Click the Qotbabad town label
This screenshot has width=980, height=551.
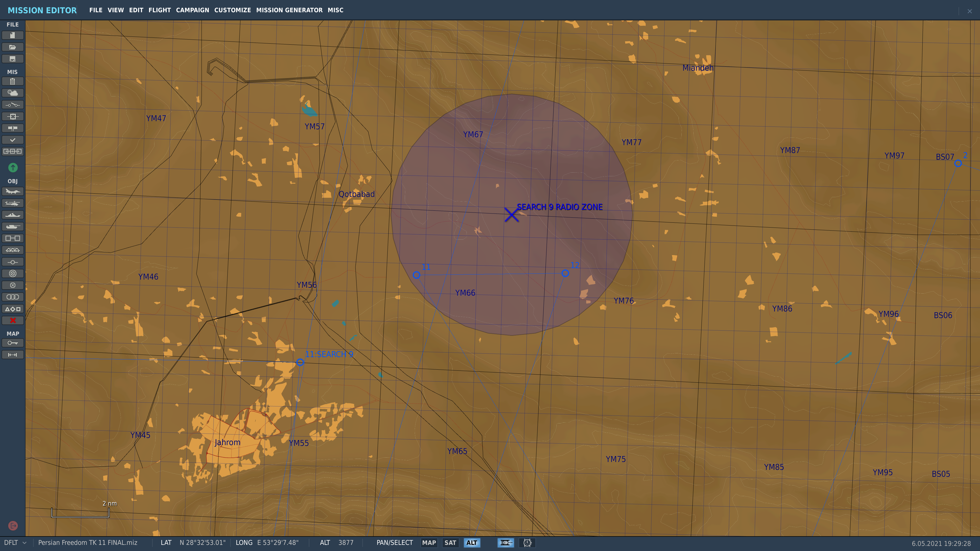tap(357, 194)
